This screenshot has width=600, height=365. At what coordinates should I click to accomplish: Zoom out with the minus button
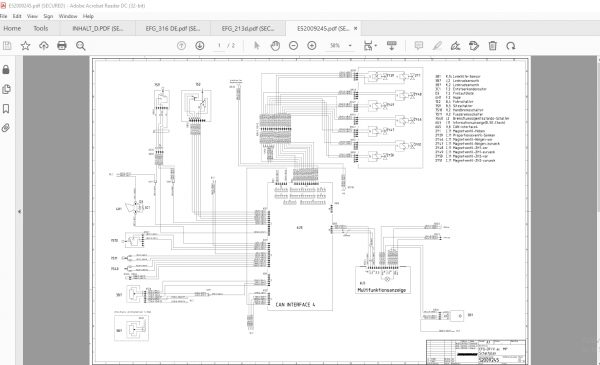293,46
